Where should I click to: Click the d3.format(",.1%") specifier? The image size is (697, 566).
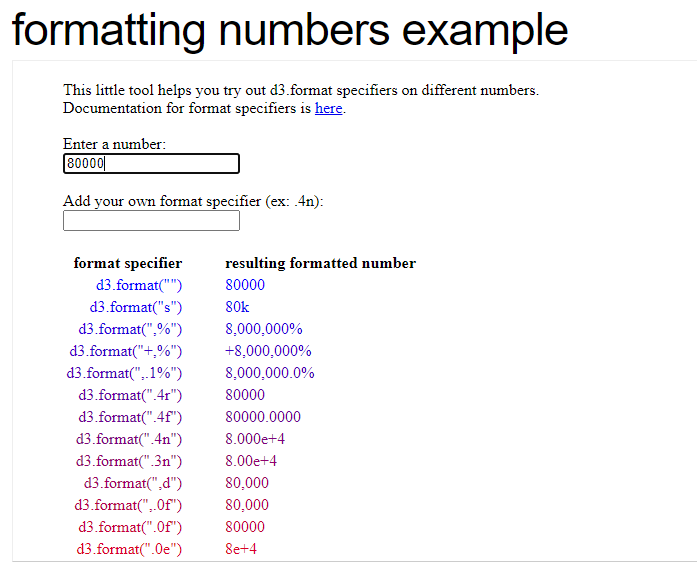pos(124,373)
